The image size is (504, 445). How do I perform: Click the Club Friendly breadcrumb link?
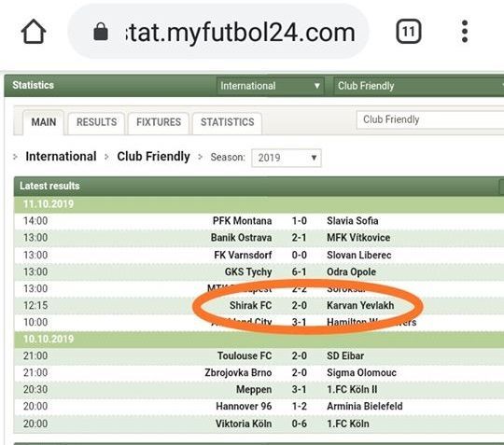pyautogui.click(x=153, y=157)
